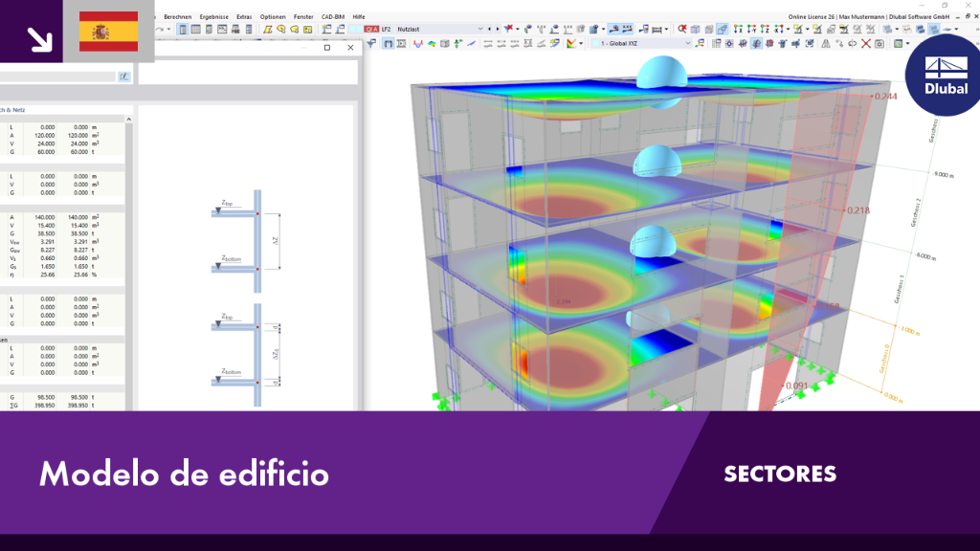This screenshot has height=551, width=980.
Task: Click the Spanish flag language button
Action: tap(109, 32)
